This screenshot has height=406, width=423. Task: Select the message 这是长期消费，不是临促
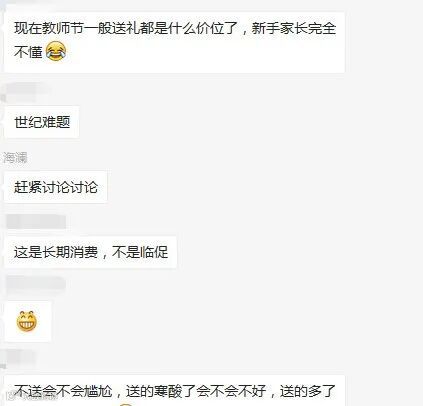click(x=90, y=252)
